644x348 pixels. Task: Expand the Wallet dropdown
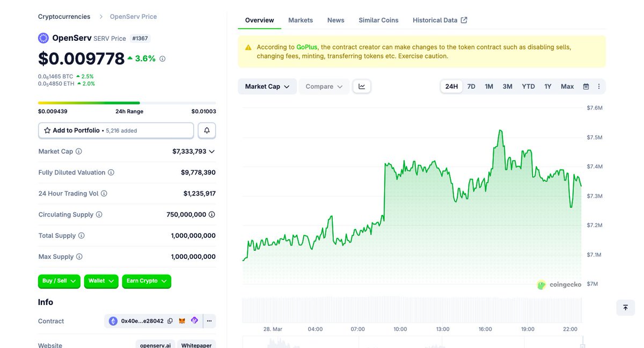101,281
